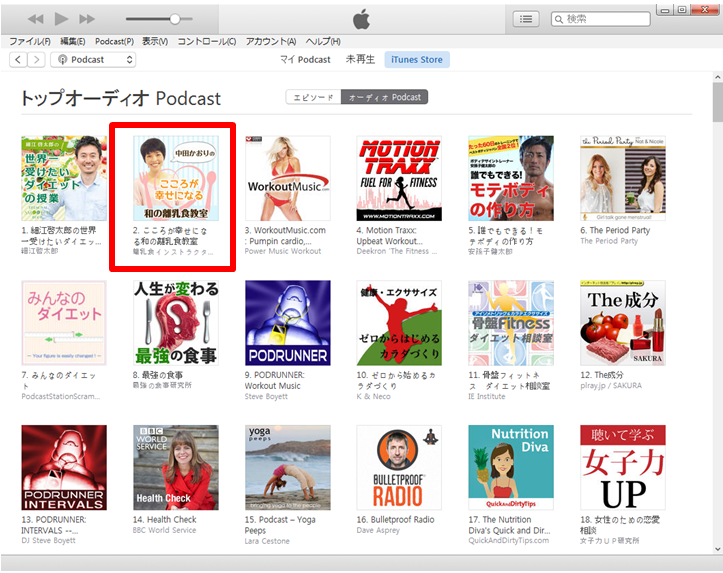The image size is (723, 573).
Task: Click the rewind playback button
Action: click(x=36, y=19)
